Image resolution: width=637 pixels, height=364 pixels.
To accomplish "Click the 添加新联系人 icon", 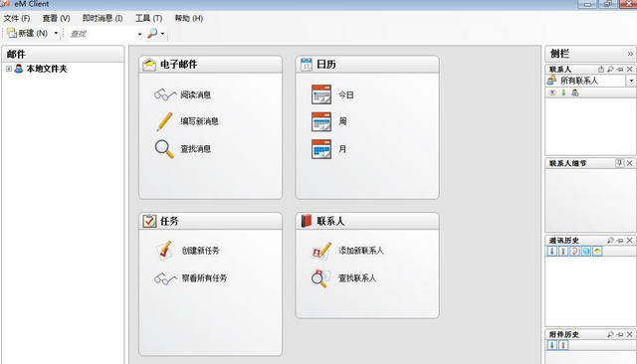I will pyautogui.click(x=321, y=251).
